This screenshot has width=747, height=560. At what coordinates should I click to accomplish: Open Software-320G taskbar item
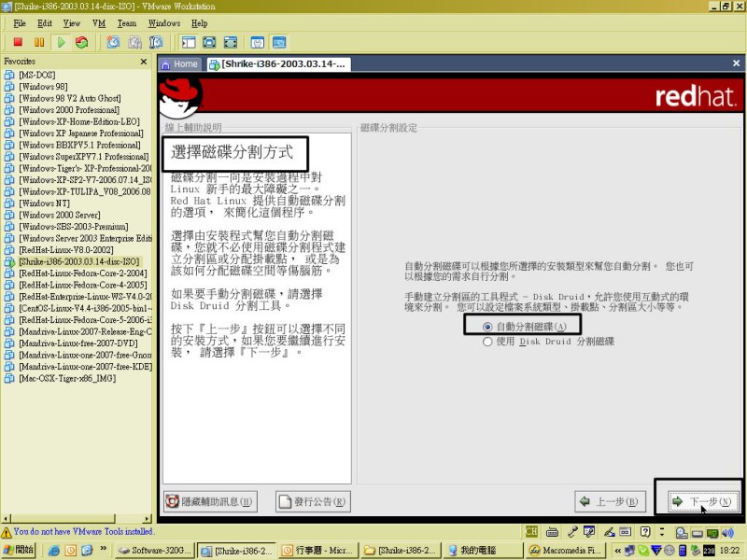[155, 551]
